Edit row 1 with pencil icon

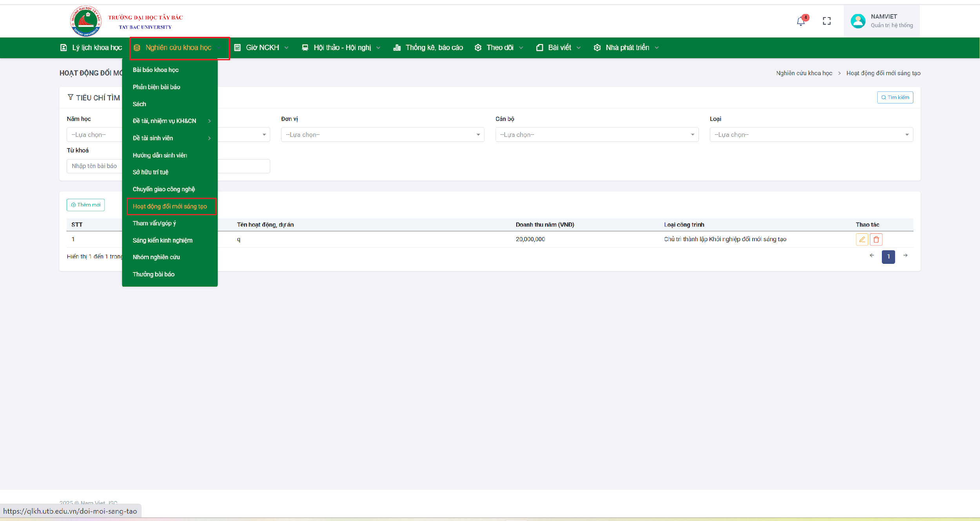862,239
